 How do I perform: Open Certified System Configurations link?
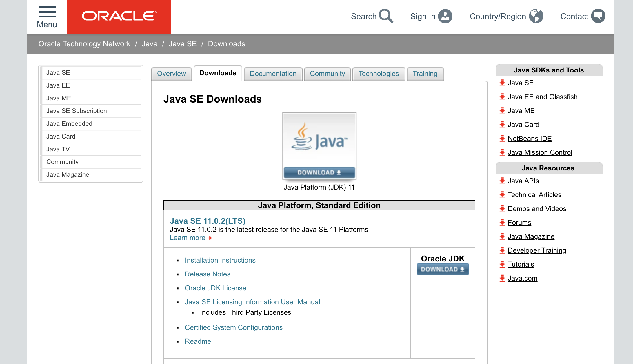point(234,328)
